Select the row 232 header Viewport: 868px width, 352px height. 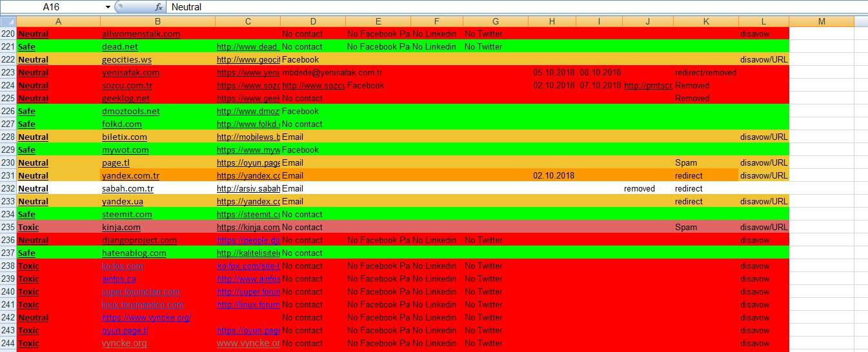(x=8, y=188)
